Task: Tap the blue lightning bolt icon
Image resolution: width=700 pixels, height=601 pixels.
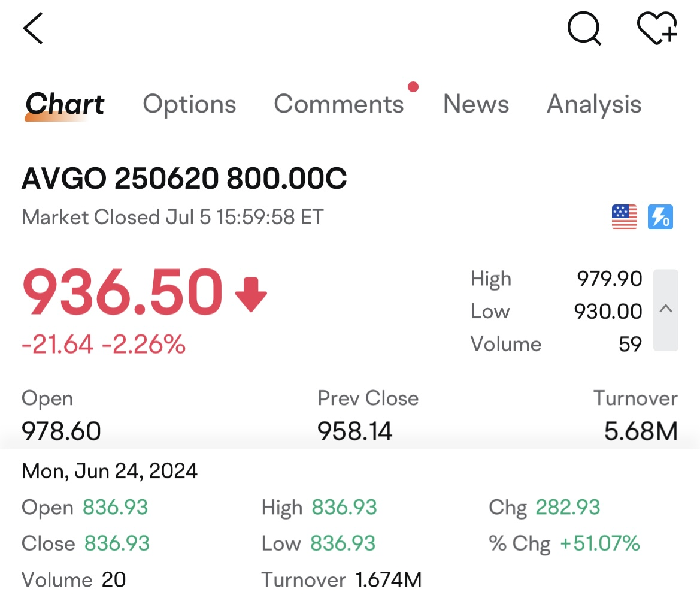Action: coord(660,217)
